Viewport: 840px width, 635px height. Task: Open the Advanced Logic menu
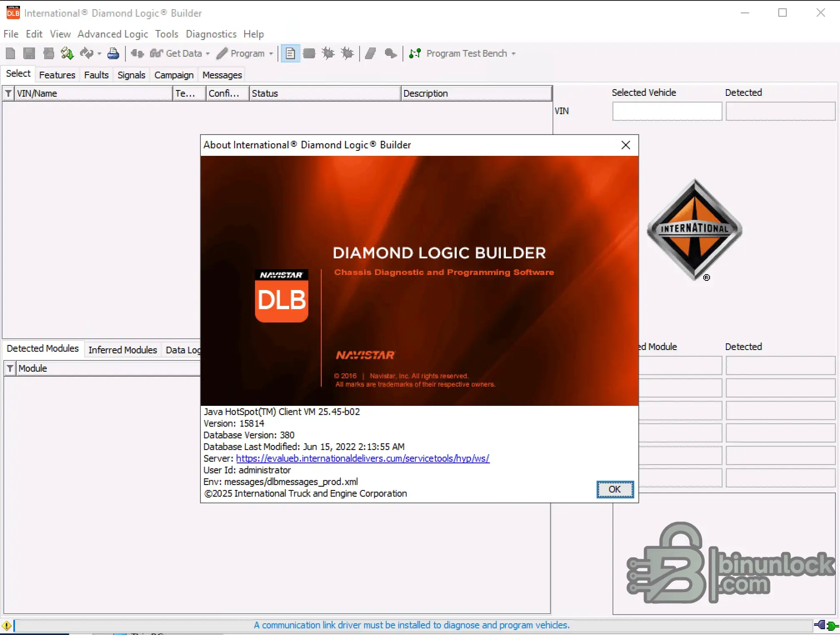point(113,34)
